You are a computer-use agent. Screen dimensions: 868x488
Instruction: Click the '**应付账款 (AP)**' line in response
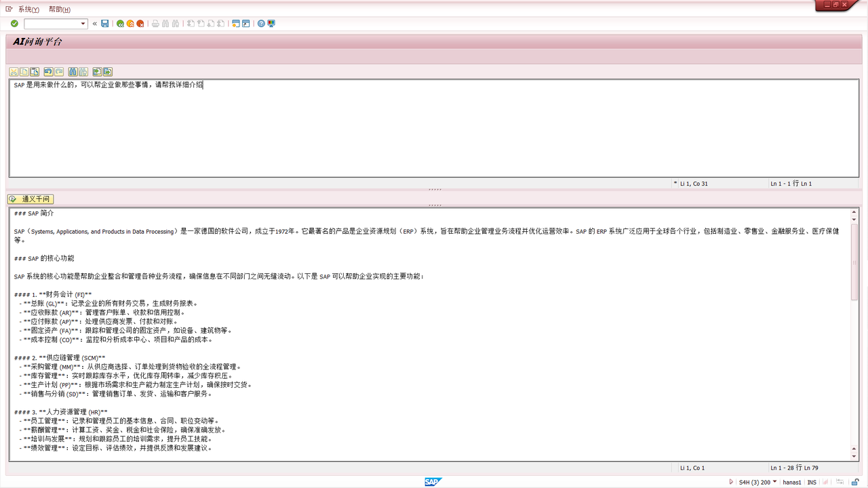(99, 321)
